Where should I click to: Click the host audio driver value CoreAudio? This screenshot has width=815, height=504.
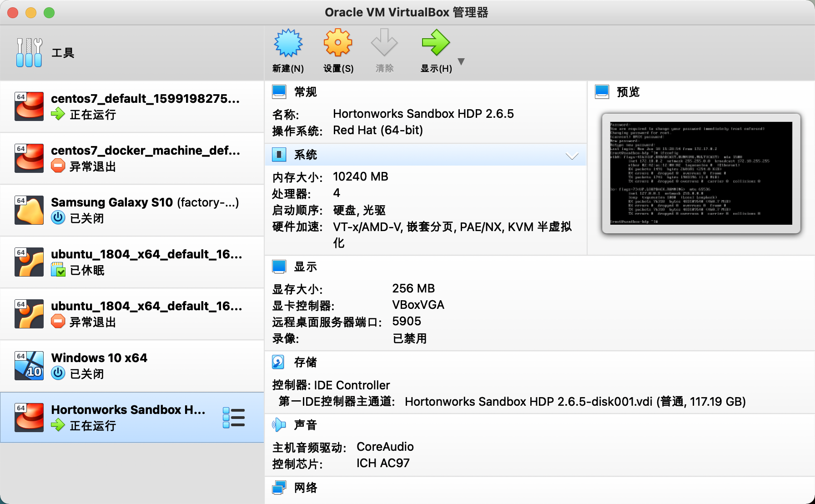pyautogui.click(x=385, y=447)
